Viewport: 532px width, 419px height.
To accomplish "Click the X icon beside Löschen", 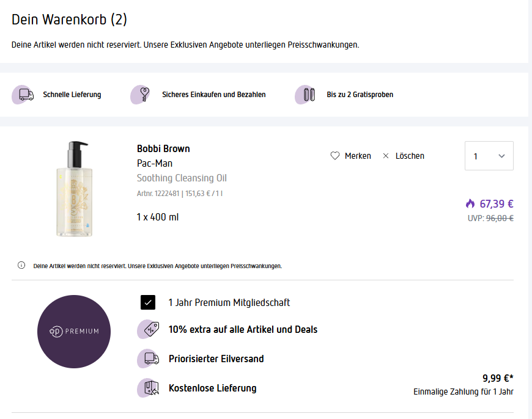I will [386, 156].
